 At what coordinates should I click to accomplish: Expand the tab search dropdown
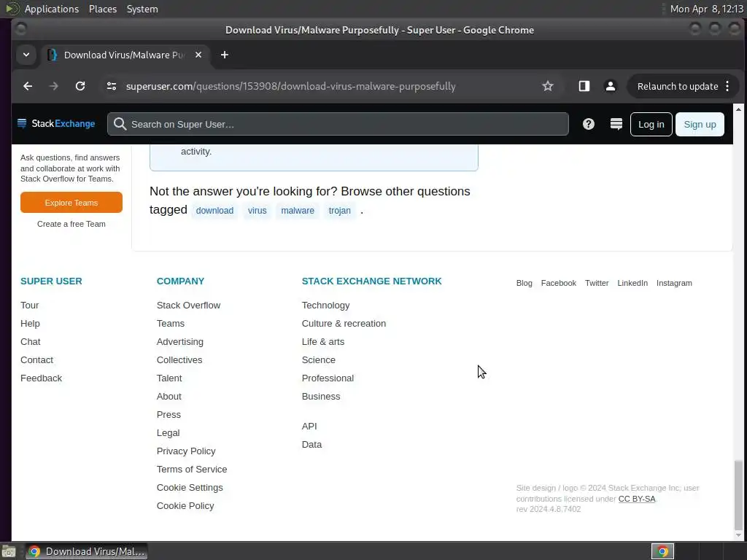pos(26,55)
